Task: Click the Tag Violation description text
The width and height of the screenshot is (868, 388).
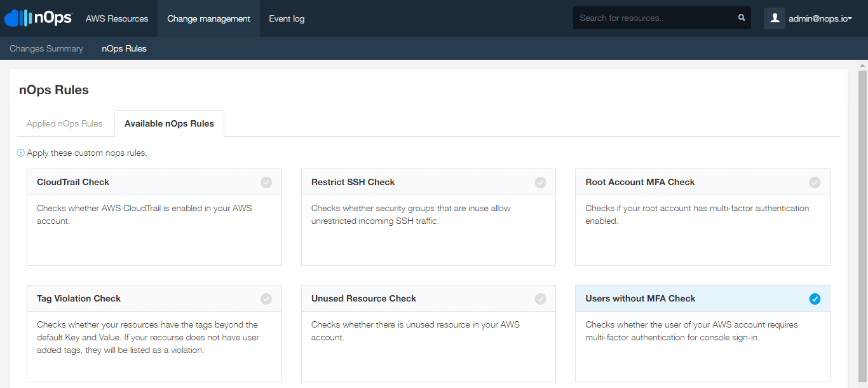Action: tap(148, 337)
